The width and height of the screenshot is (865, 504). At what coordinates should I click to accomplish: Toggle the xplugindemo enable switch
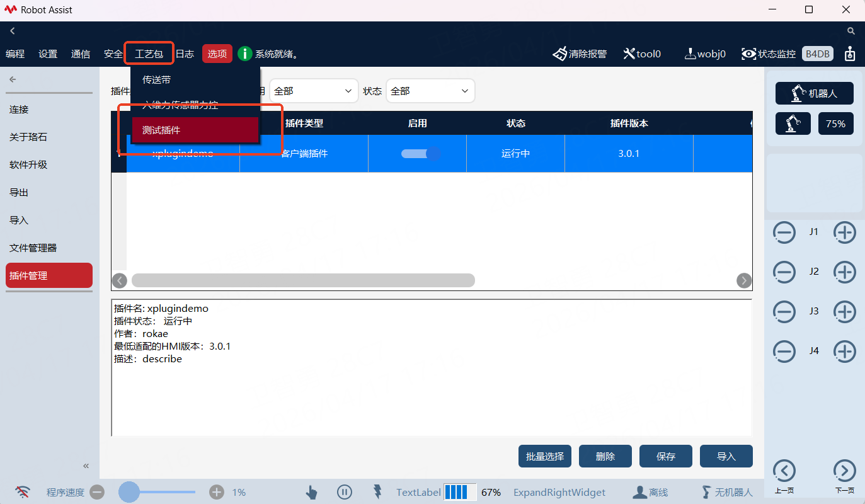(x=420, y=153)
